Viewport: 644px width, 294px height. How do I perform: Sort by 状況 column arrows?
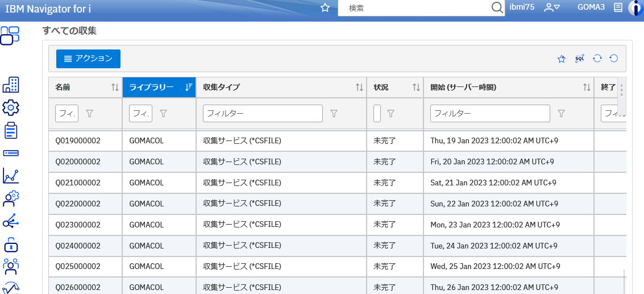click(417, 87)
